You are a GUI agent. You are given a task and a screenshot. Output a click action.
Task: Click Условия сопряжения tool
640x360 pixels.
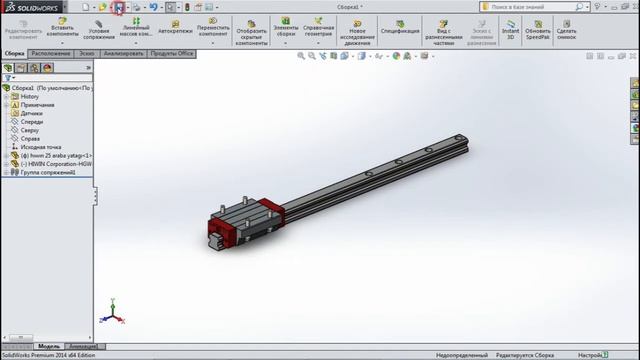[99, 29]
